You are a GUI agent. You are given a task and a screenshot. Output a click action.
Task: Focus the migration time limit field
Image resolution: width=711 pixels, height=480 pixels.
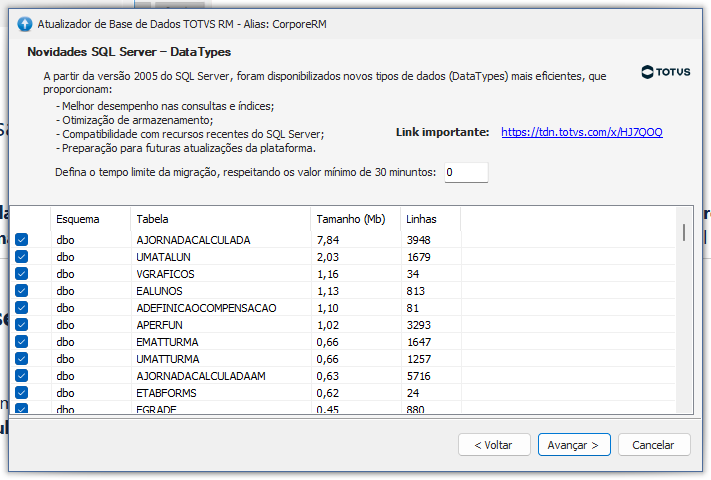pyautogui.click(x=466, y=173)
